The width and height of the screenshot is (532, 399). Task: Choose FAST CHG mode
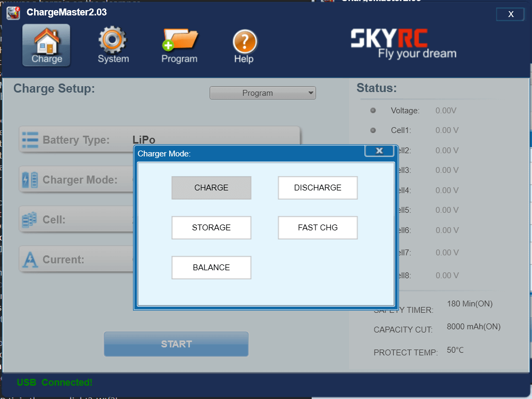318,228
